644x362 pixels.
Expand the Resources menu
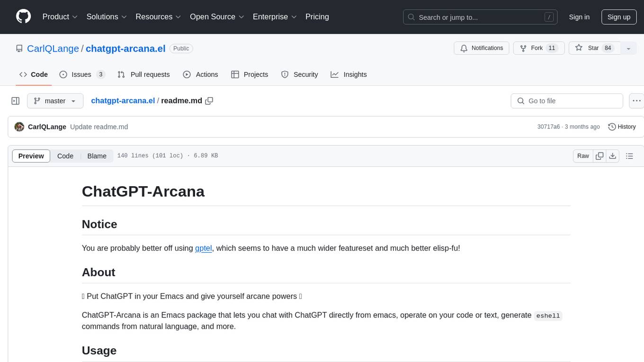click(158, 17)
